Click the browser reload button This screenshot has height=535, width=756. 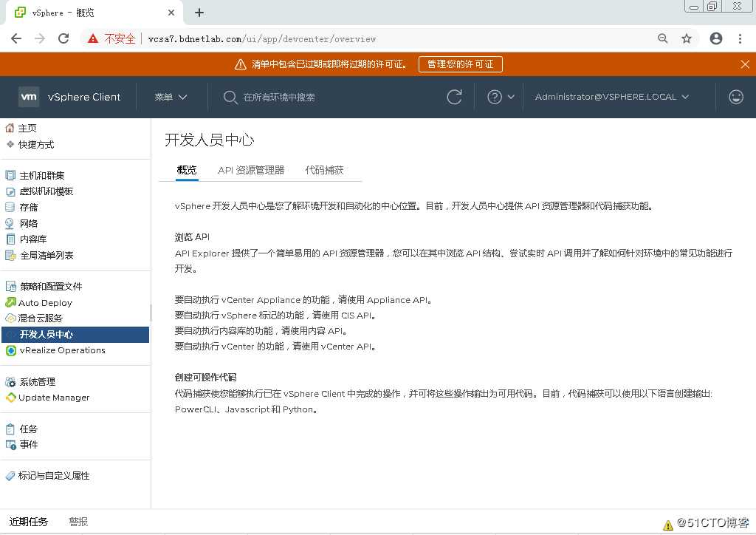63,38
